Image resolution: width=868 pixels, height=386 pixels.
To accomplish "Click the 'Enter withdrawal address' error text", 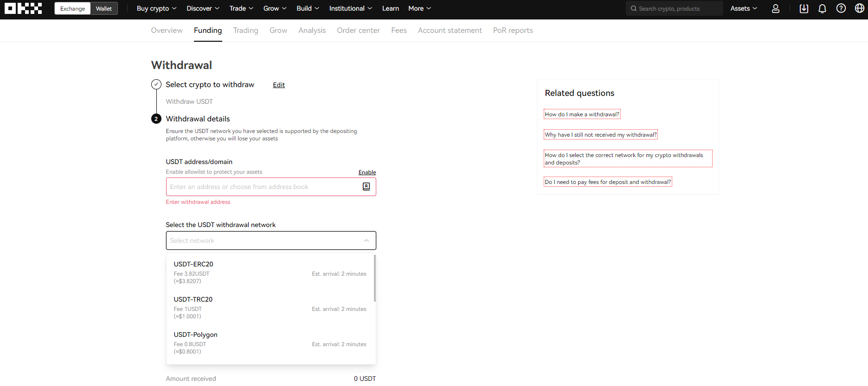I will click(198, 202).
